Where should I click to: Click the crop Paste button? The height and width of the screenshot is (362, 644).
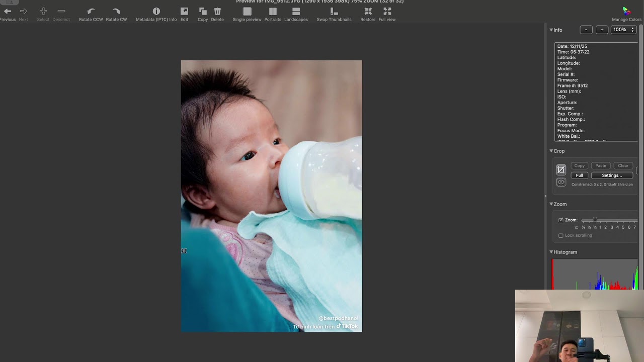pyautogui.click(x=601, y=165)
